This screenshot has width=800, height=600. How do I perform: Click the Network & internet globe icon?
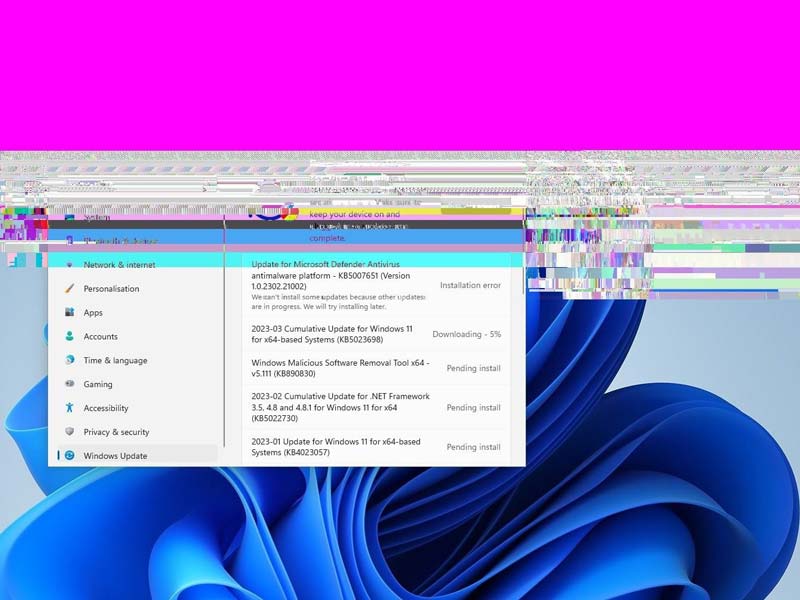68,264
